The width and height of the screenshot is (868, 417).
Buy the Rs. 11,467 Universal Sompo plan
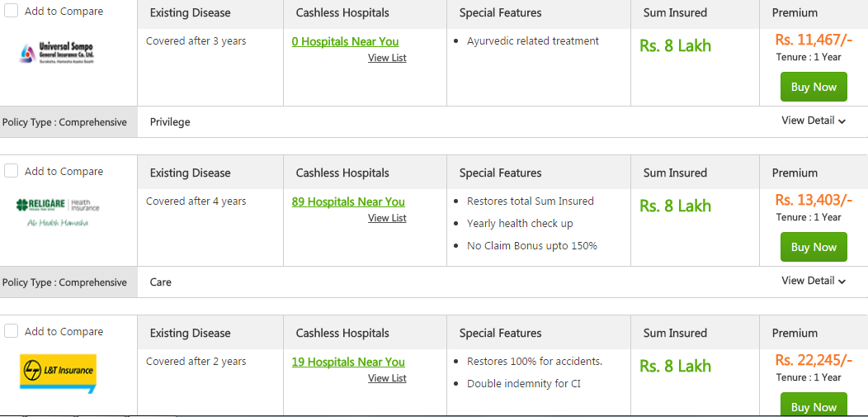(814, 87)
